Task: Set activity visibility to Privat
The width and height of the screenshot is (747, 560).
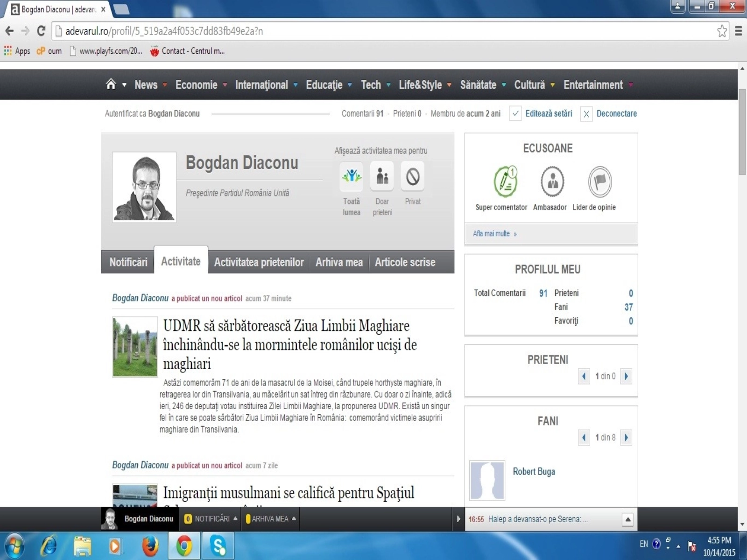Action: pyautogui.click(x=413, y=176)
